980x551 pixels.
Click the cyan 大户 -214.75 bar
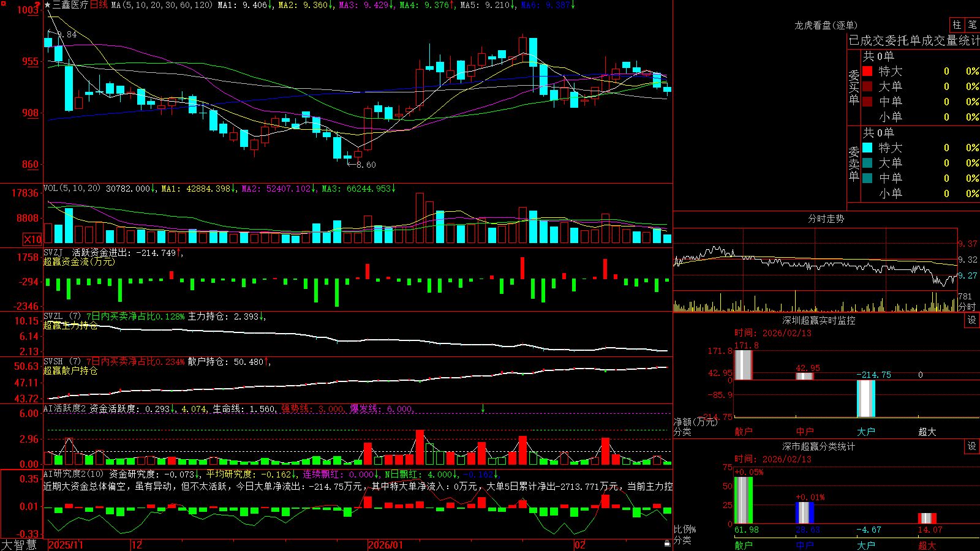tap(865, 399)
